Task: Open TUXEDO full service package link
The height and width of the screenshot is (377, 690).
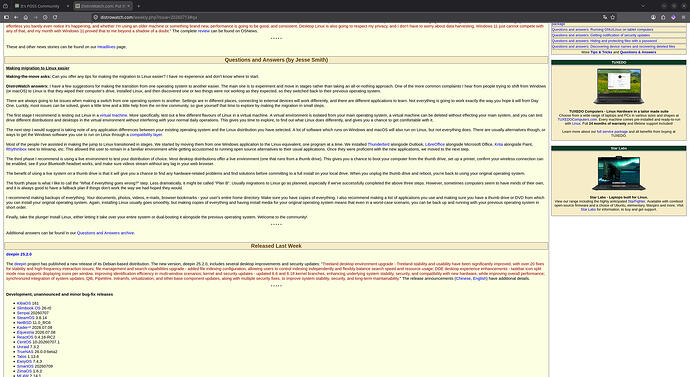Action: [x=612, y=132]
